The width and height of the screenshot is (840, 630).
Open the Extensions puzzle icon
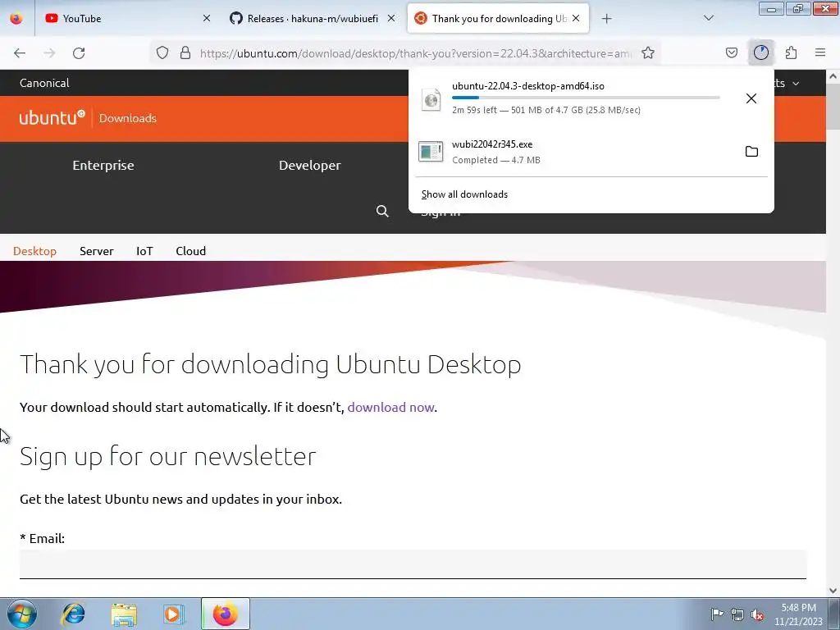[x=791, y=53]
